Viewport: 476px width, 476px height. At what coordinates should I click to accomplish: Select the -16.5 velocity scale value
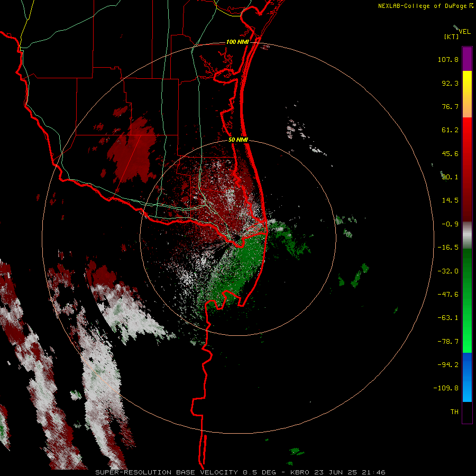448,248
